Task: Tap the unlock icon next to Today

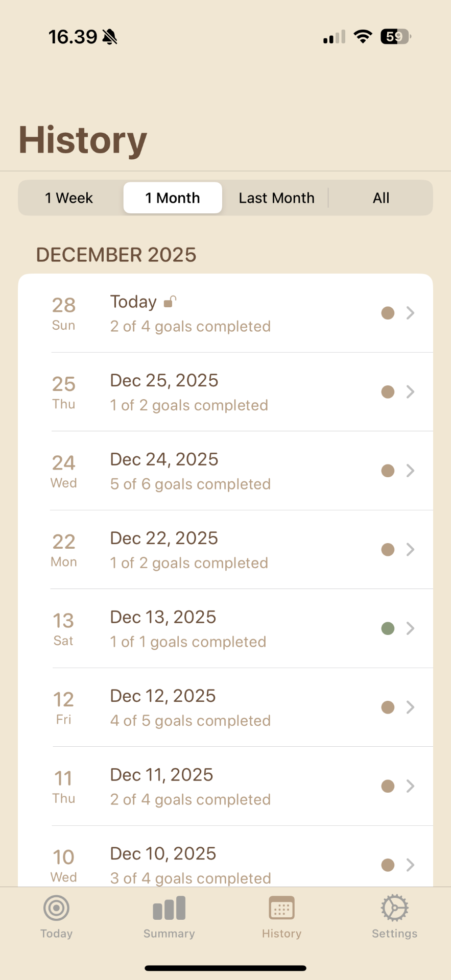Action: point(170,302)
